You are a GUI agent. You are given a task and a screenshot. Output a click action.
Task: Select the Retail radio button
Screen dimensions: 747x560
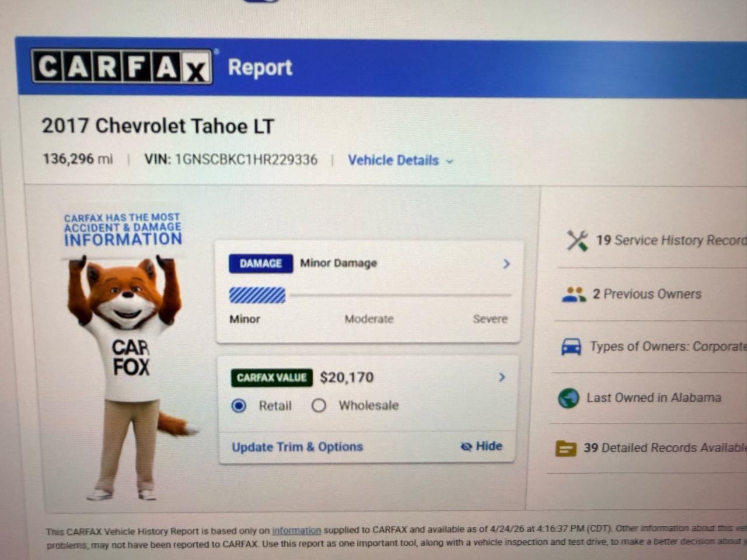[239, 405]
